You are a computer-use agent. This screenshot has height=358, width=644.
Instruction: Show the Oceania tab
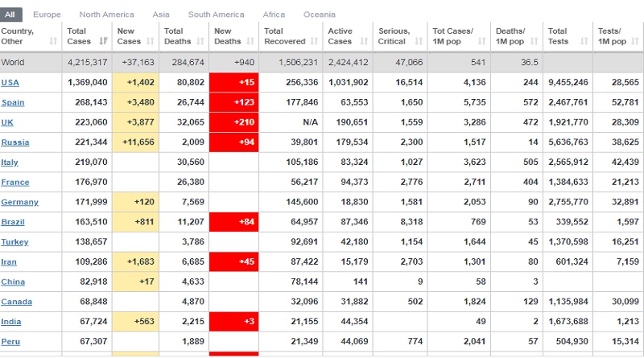(319, 14)
